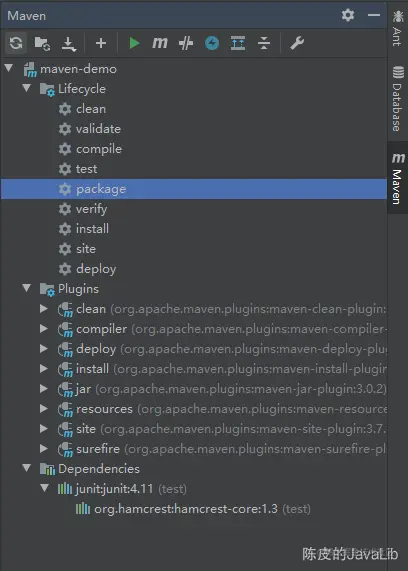The height and width of the screenshot is (571, 408).
Task: Click plugin icon beside clean plugin
Action: 66,310
